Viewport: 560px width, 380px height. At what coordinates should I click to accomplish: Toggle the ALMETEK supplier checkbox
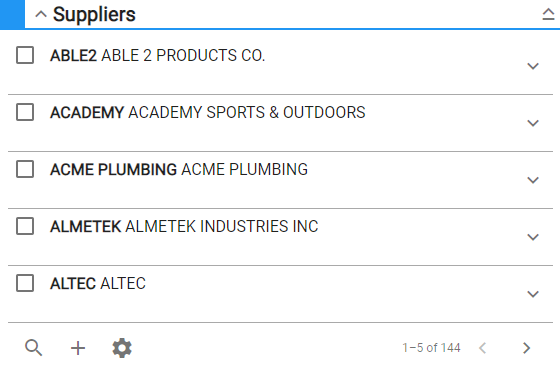click(25, 226)
